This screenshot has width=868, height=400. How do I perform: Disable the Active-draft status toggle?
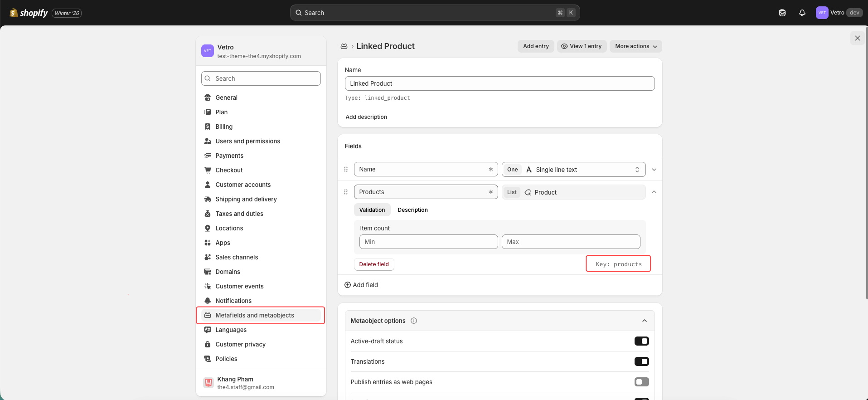click(x=641, y=341)
